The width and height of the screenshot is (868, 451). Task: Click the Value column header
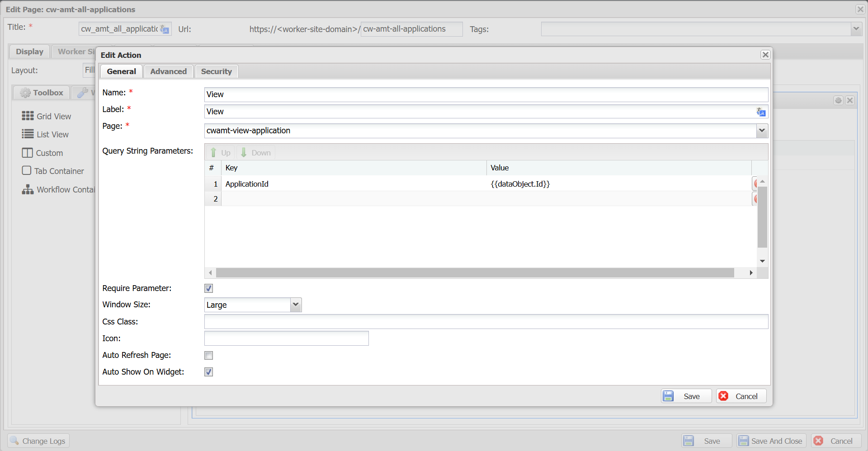coord(619,168)
